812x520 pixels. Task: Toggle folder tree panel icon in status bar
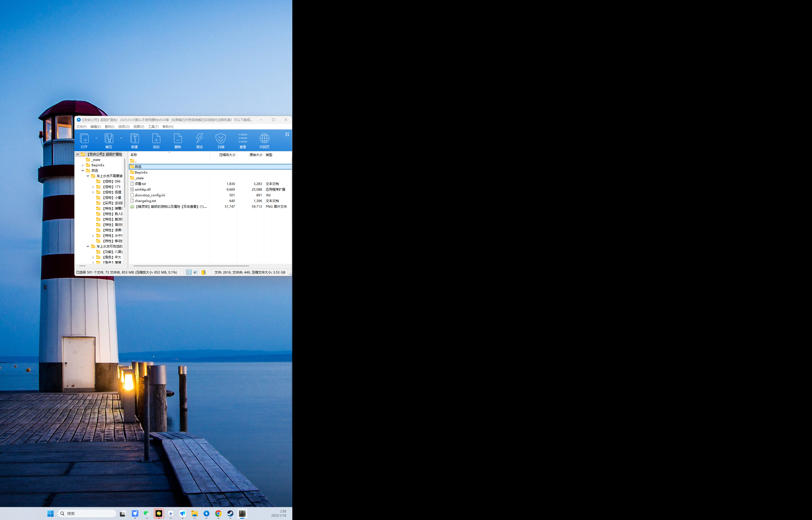point(204,272)
